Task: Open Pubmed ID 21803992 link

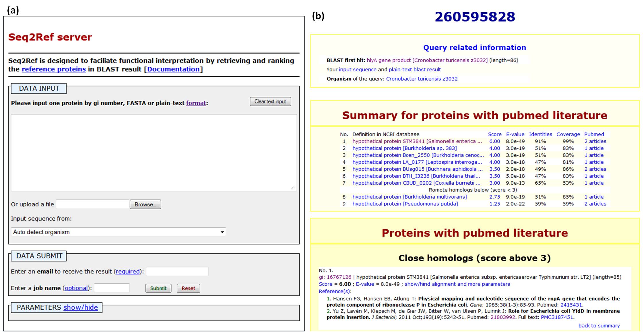Action: click(x=503, y=317)
